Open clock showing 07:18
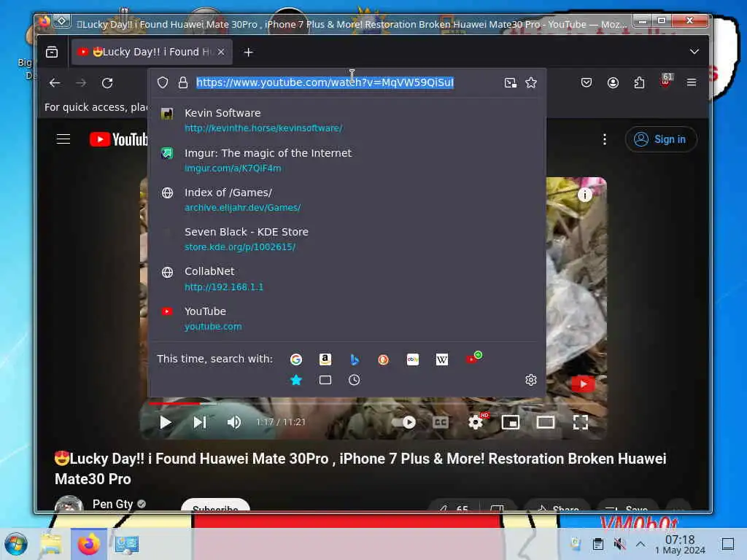This screenshot has width=747, height=560. coord(680,544)
